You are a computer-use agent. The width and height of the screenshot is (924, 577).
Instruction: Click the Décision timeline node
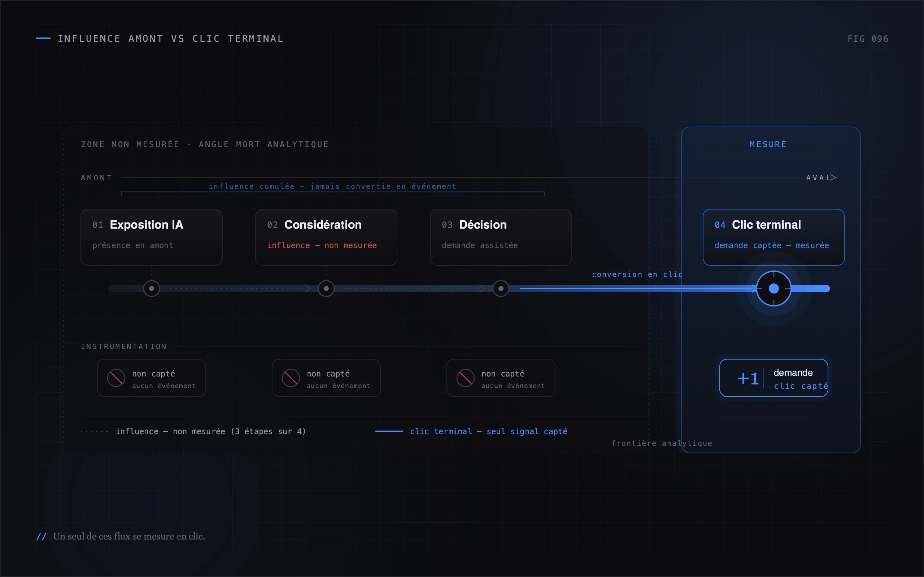coord(501,288)
